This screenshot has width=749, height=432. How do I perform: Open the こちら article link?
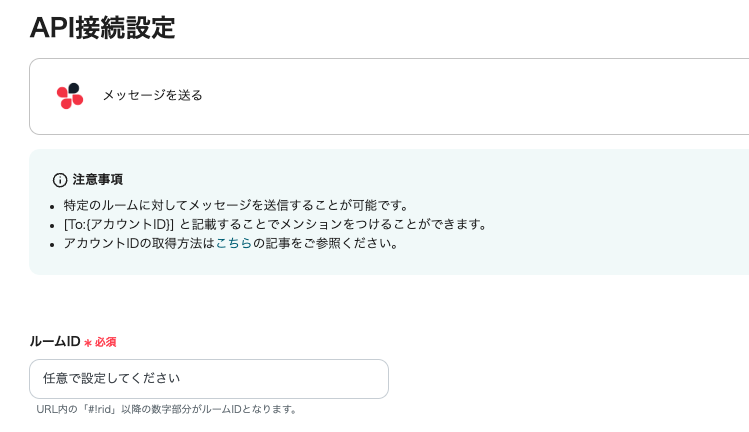[234, 243]
